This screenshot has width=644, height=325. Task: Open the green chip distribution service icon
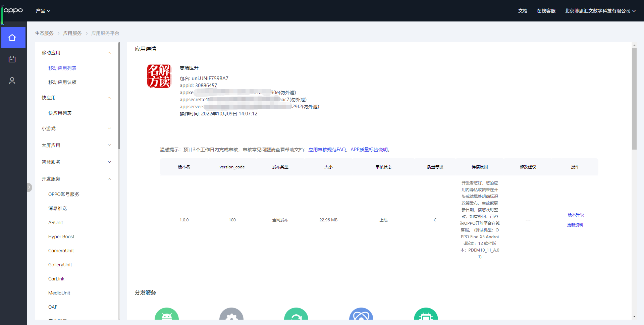tap(426, 314)
